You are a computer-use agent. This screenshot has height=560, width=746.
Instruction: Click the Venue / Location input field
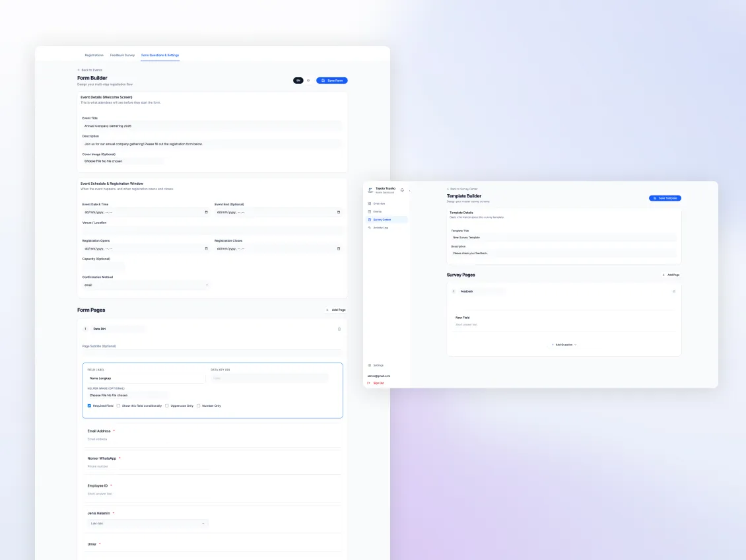[212, 230]
